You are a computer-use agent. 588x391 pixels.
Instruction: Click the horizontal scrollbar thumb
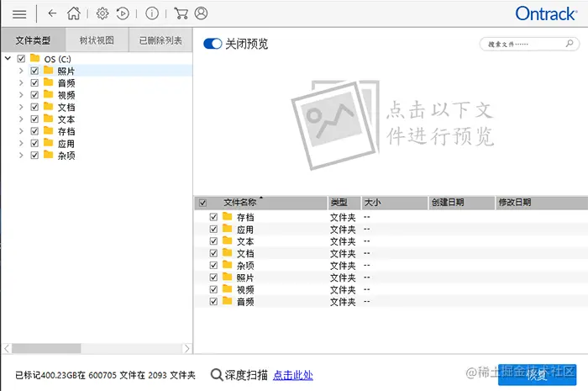46,349
